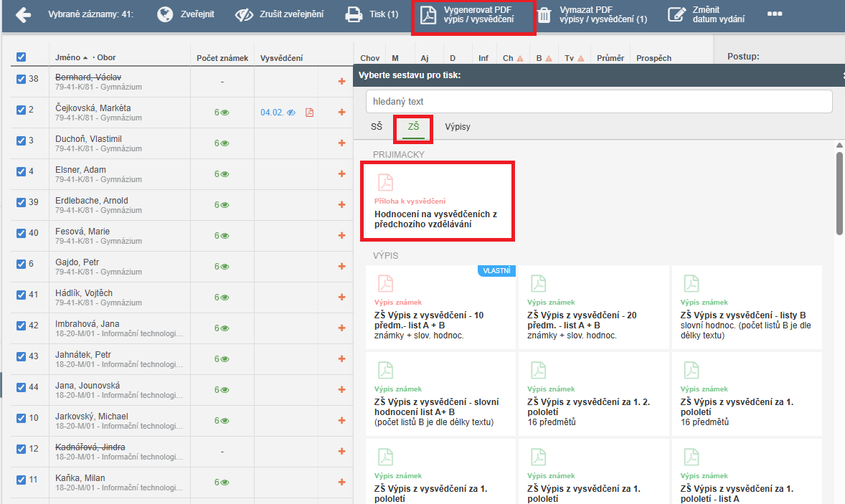Toggle checkbox for Gajdo, Petr row

pyautogui.click(x=21, y=264)
